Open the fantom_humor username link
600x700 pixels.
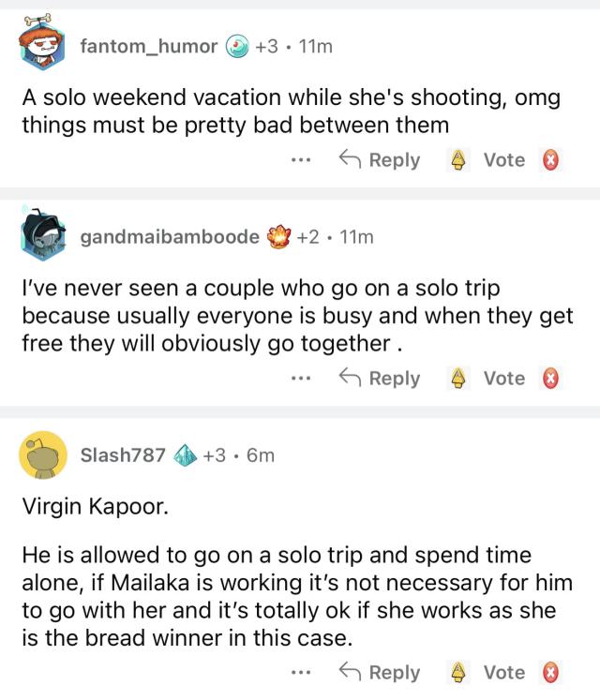point(149,46)
